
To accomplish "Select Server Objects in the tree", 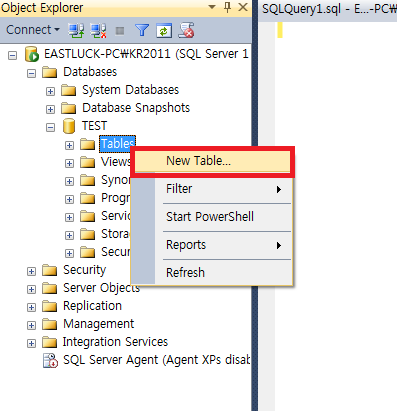I will pyautogui.click(x=101, y=288).
